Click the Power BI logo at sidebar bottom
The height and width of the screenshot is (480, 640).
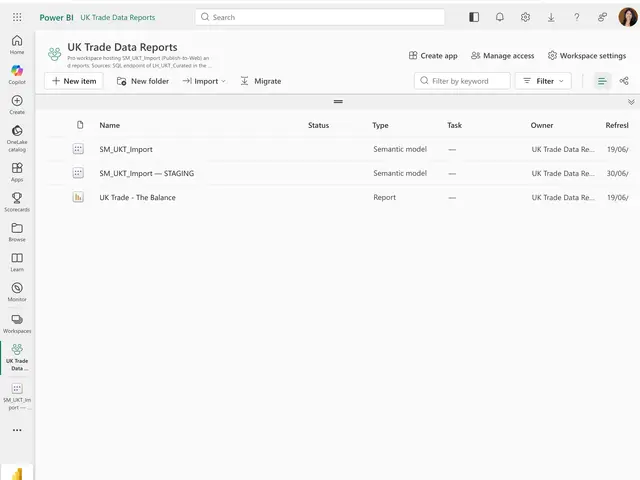tap(17, 473)
